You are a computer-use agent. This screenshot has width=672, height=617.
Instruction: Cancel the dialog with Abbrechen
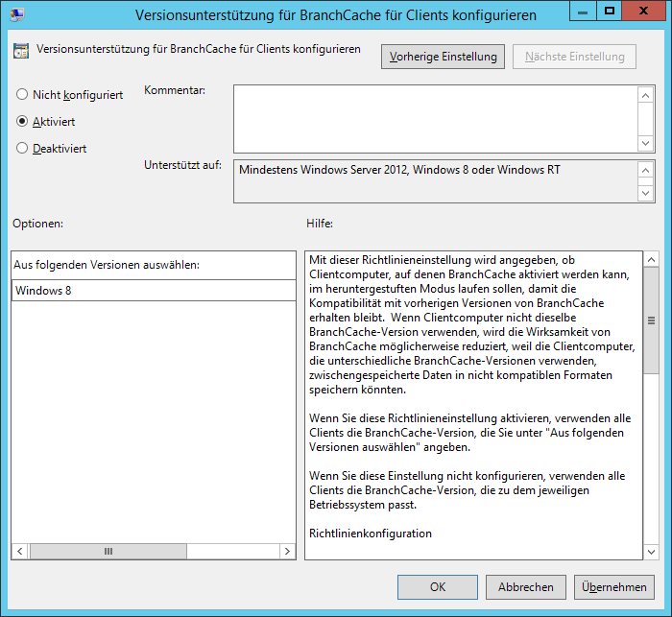click(526, 587)
